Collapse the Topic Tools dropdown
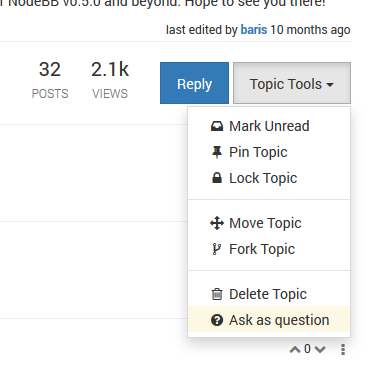 click(x=292, y=83)
